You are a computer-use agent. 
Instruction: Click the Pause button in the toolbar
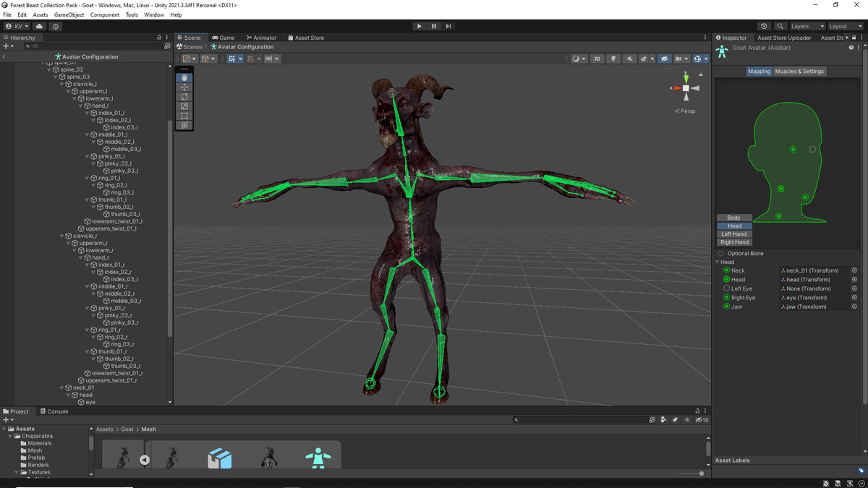[434, 26]
